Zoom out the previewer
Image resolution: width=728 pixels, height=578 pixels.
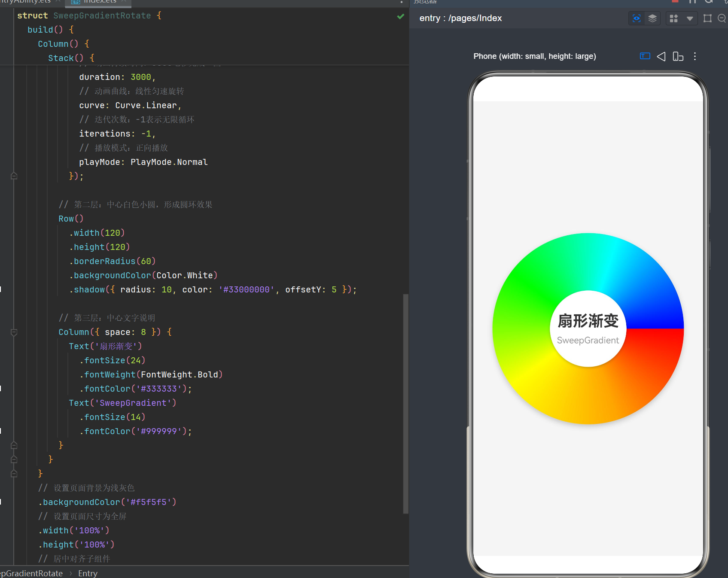pyautogui.click(x=722, y=18)
